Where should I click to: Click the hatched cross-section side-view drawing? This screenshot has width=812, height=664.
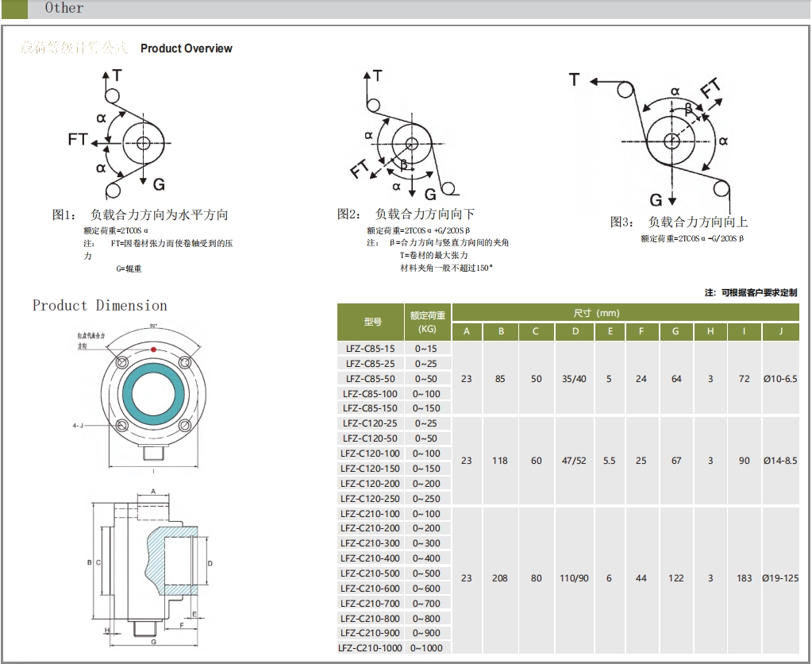pos(152,562)
